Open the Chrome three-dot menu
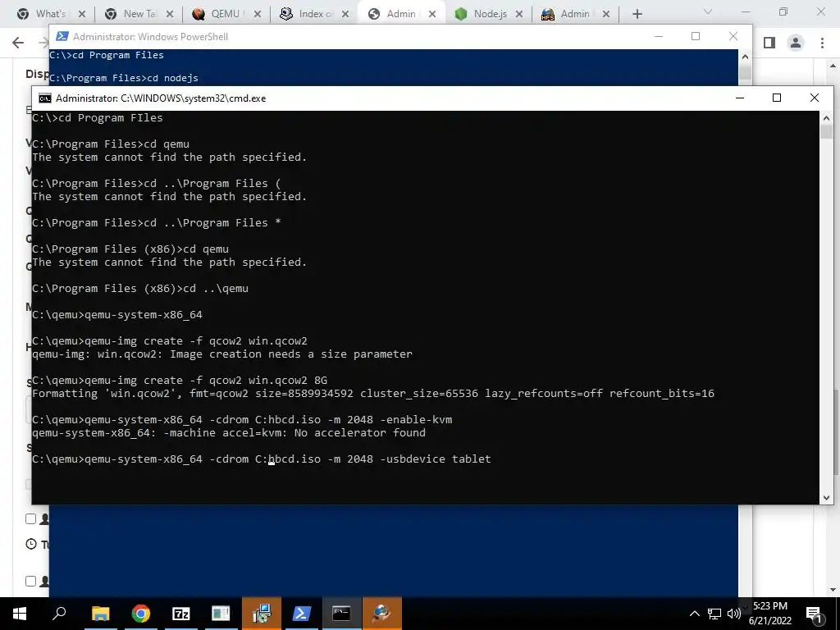The width and height of the screenshot is (840, 630). 822,43
